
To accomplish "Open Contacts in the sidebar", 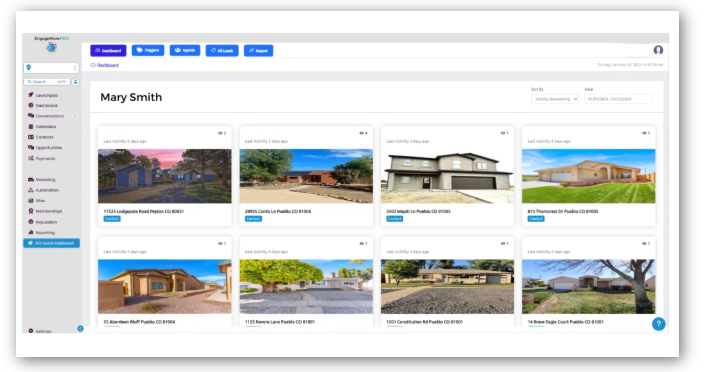I will point(41,137).
